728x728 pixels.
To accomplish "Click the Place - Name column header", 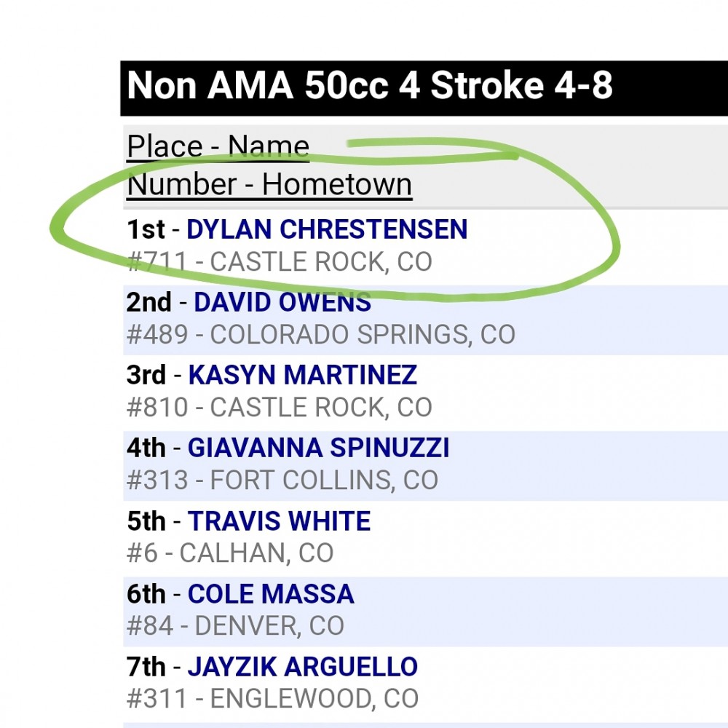I will click(218, 146).
